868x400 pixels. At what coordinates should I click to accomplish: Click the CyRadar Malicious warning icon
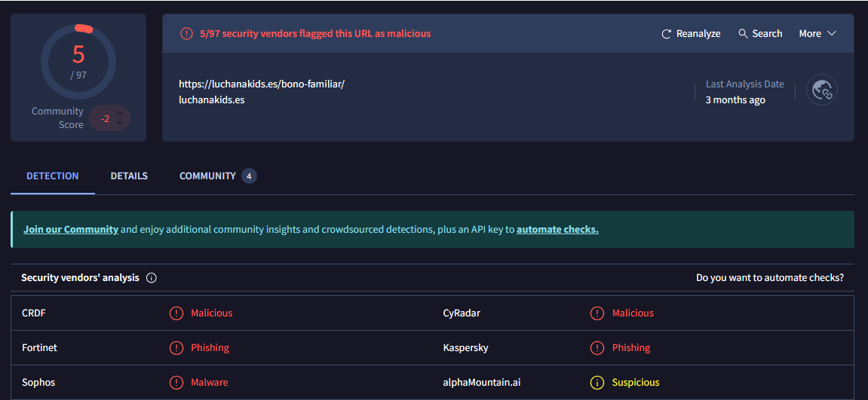597,313
